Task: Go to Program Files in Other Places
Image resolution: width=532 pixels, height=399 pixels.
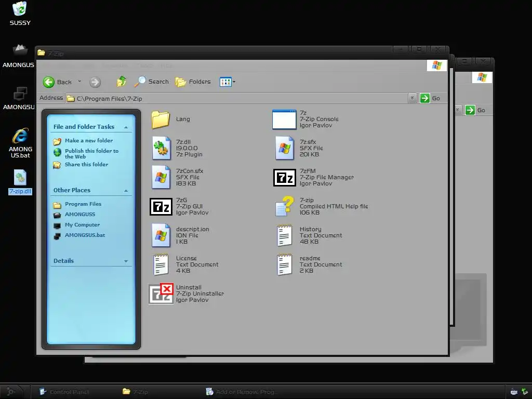Action: point(83,204)
